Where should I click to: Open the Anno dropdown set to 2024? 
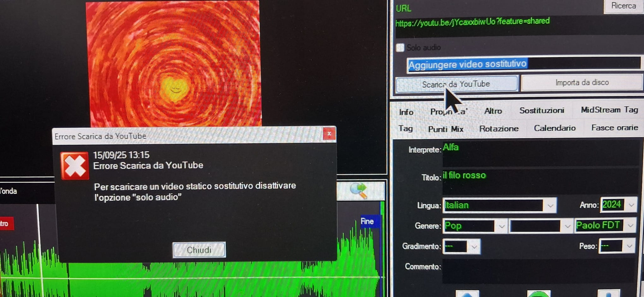point(631,205)
